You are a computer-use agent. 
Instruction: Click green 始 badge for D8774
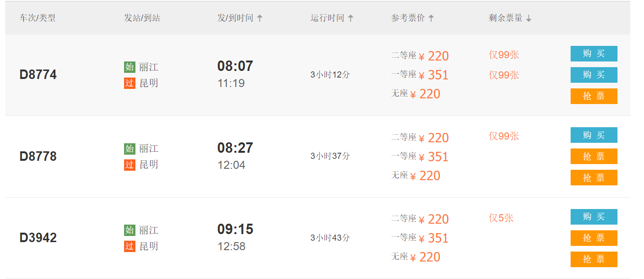coord(130,67)
